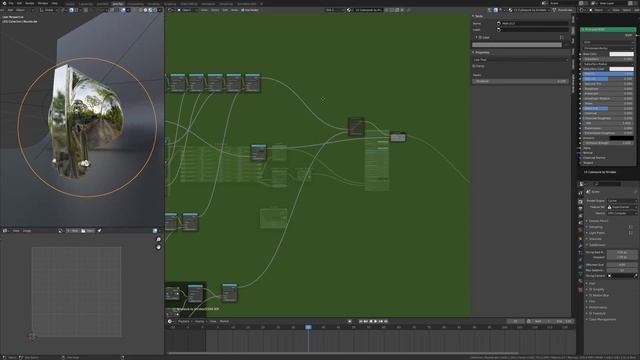Open the Edit menu
This screenshot has height=360, width=640.
pos(19,3)
